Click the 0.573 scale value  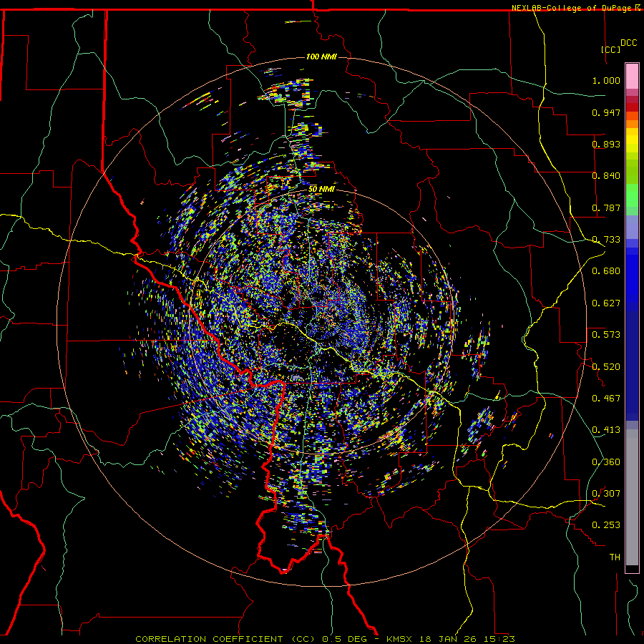click(x=606, y=335)
